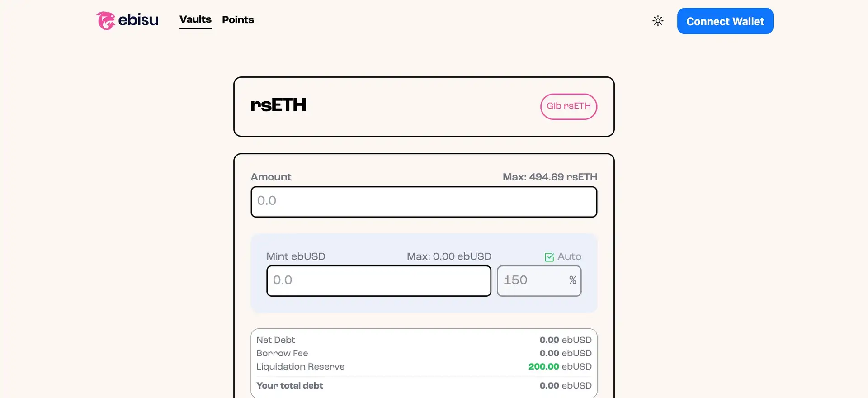Toggle the sun theme mode icon
The height and width of the screenshot is (398, 868).
(x=658, y=21)
